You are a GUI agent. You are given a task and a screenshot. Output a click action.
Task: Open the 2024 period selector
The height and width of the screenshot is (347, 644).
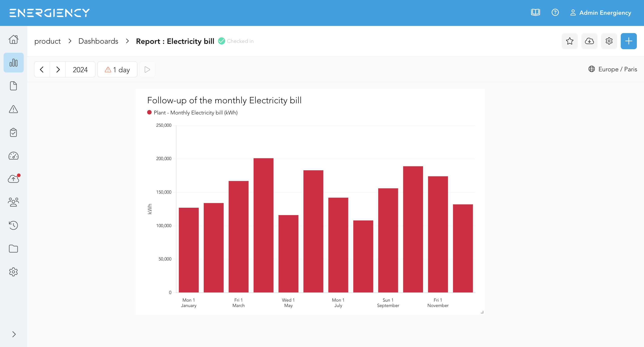point(80,70)
